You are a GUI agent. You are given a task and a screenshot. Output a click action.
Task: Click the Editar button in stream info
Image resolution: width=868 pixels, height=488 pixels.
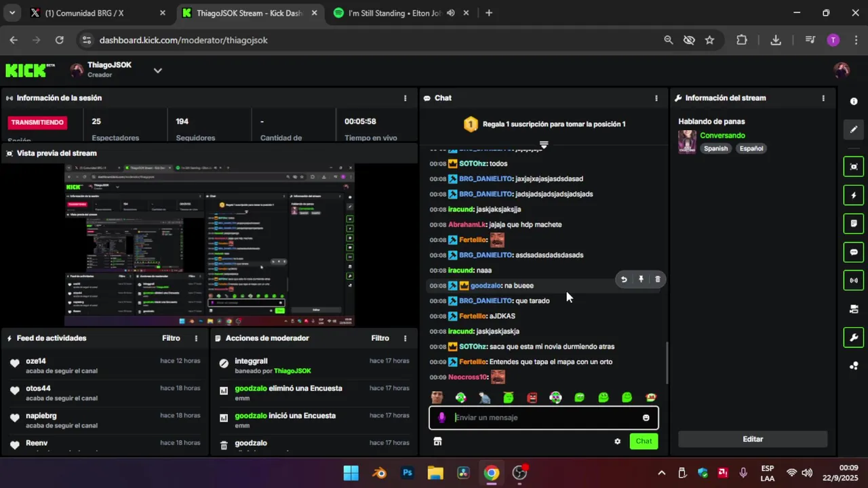pyautogui.click(x=753, y=439)
